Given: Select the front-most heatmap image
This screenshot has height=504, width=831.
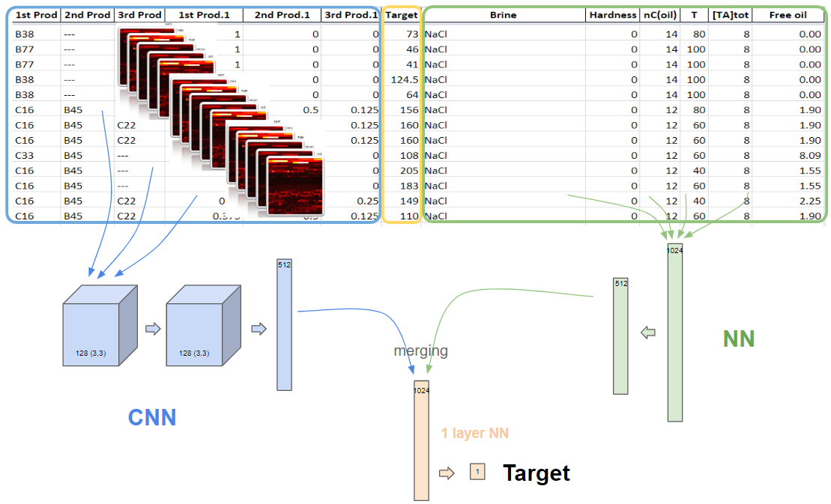Looking at the screenshot, I should 295,186.
